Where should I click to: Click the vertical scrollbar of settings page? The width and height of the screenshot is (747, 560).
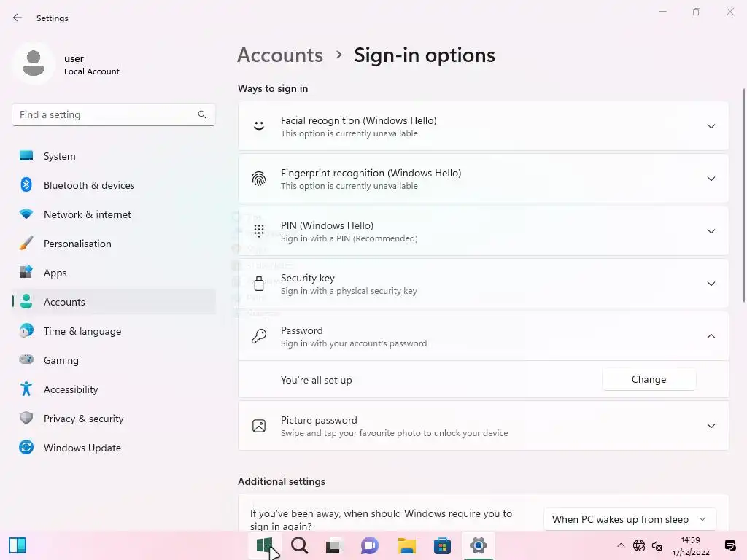[743, 195]
